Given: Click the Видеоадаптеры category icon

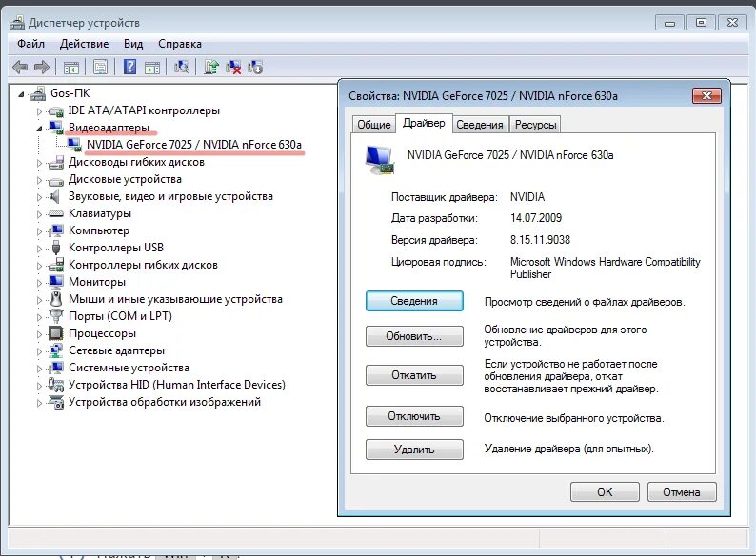Looking at the screenshot, I should [56, 128].
